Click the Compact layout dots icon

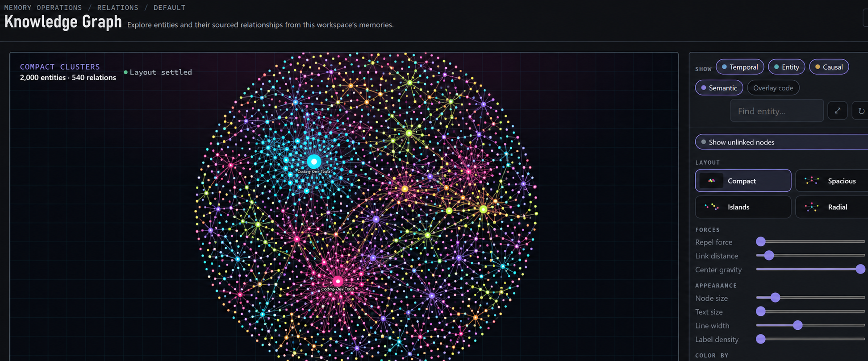click(x=712, y=181)
